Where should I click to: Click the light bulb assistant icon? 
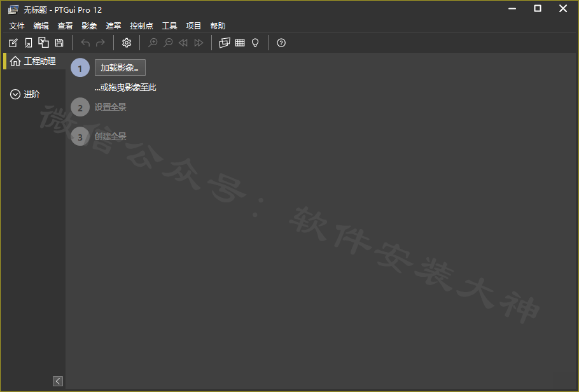(255, 43)
